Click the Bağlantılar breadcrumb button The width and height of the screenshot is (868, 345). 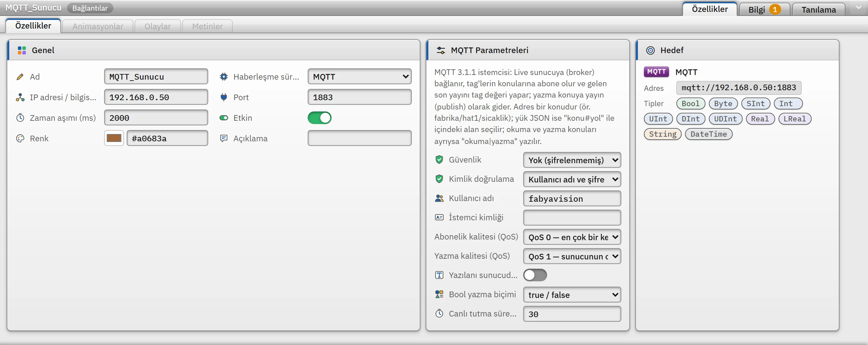point(90,8)
